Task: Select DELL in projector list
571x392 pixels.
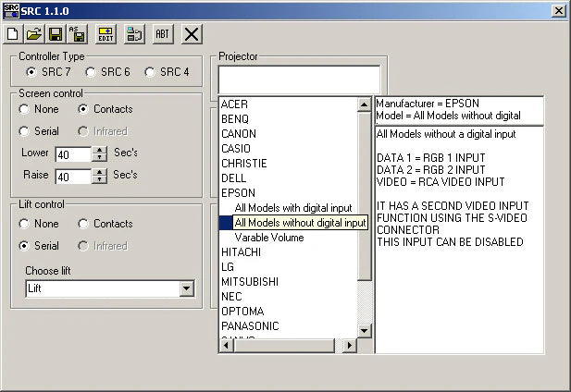Action: 234,178
